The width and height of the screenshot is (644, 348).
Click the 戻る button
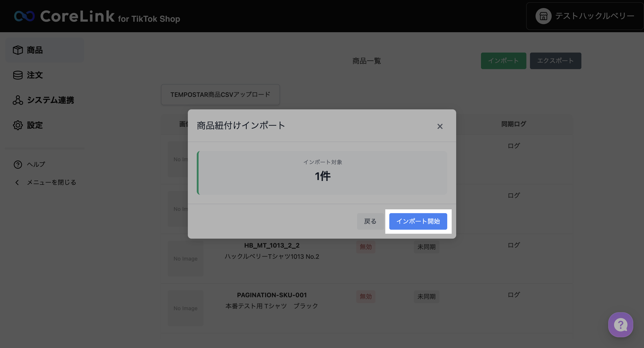370,221
